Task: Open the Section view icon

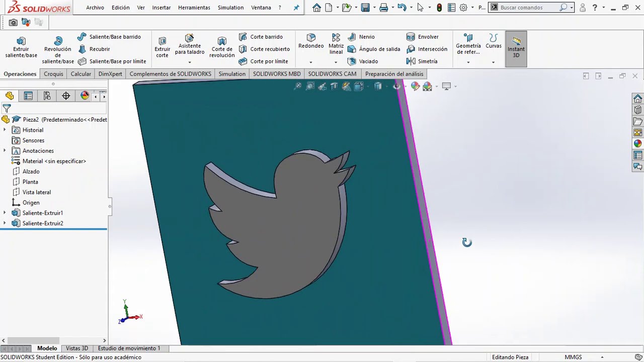Action: point(334,86)
